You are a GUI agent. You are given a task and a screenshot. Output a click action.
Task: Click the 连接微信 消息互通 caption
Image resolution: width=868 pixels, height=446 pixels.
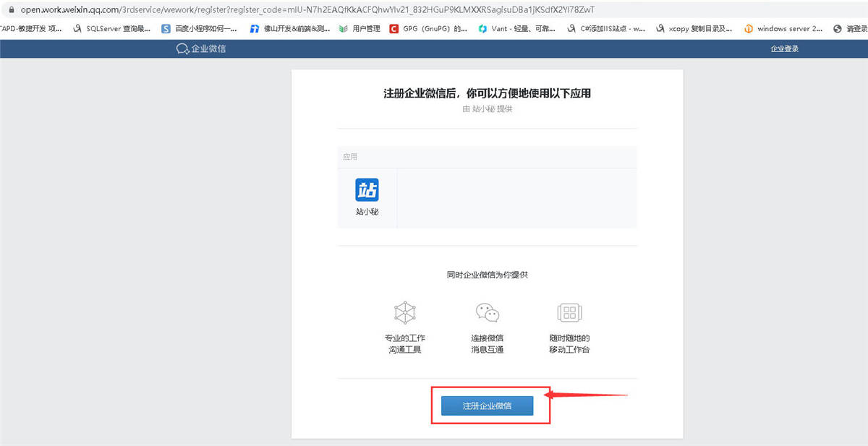click(487, 344)
